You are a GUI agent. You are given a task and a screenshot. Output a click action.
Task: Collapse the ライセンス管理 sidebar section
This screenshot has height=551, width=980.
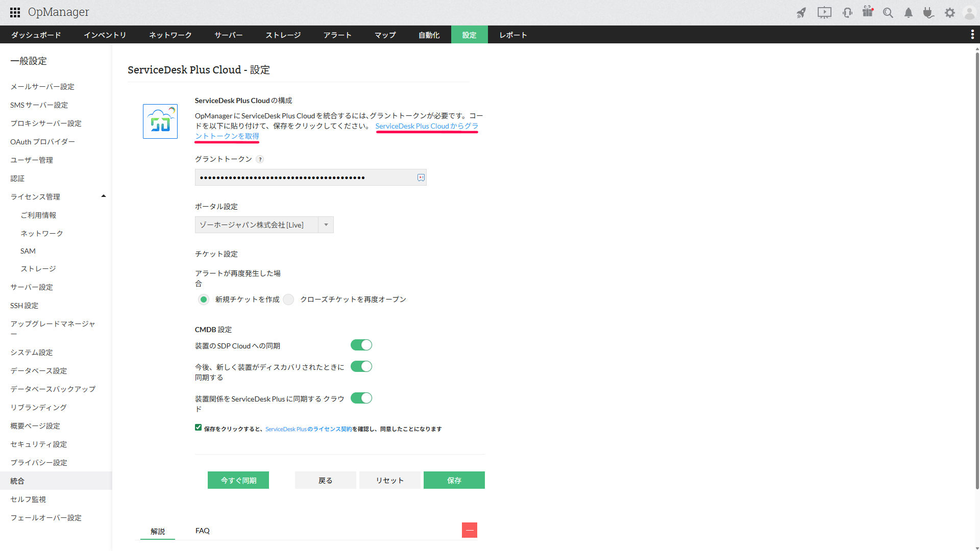[x=104, y=196]
